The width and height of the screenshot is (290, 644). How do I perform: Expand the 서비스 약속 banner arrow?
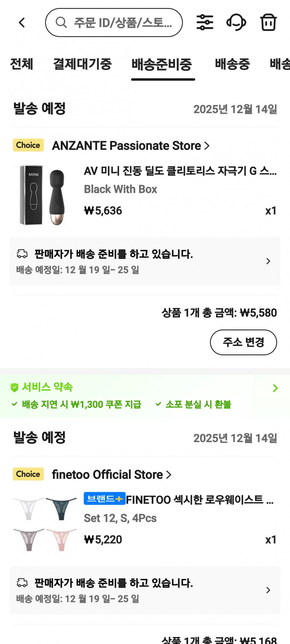pos(275,388)
